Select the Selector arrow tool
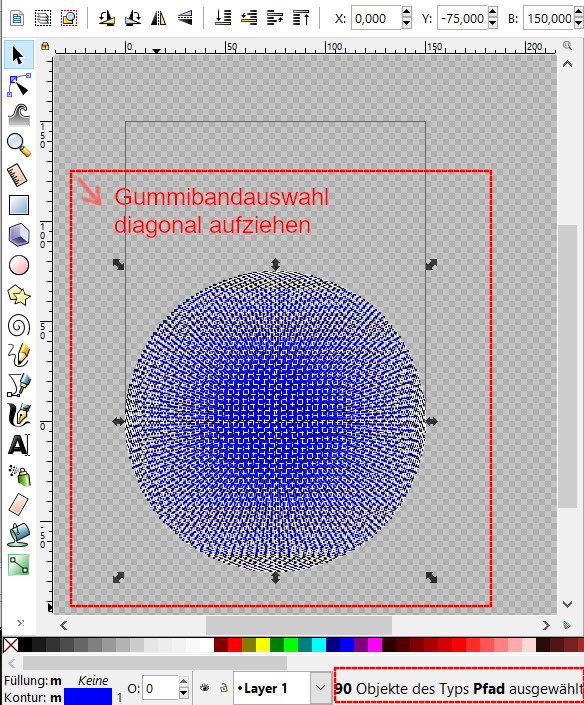 (x=18, y=55)
